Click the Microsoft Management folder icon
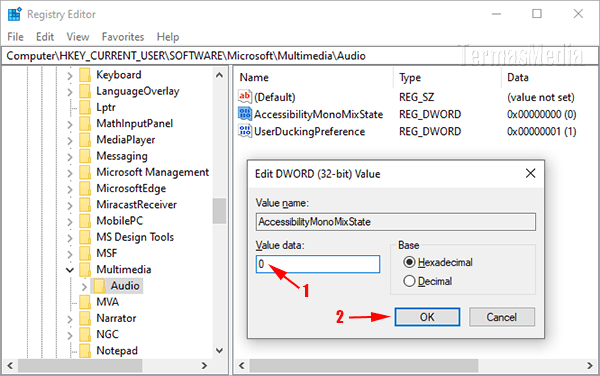The width and height of the screenshot is (600, 376). point(85,172)
